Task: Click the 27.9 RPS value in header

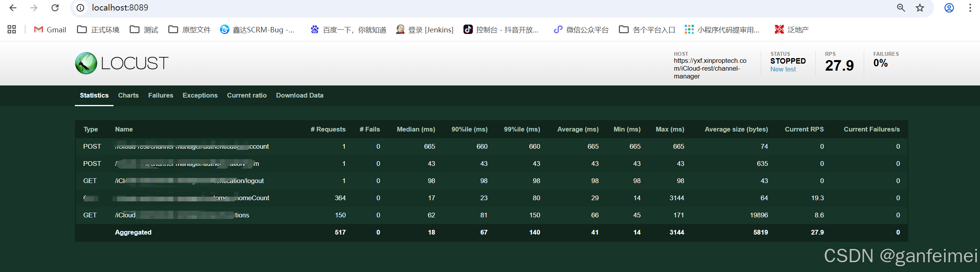Action: (x=839, y=66)
